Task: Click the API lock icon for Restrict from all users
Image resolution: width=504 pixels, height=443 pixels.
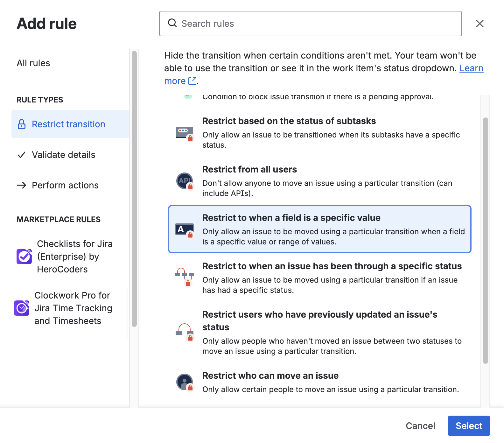Action: (185, 181)
